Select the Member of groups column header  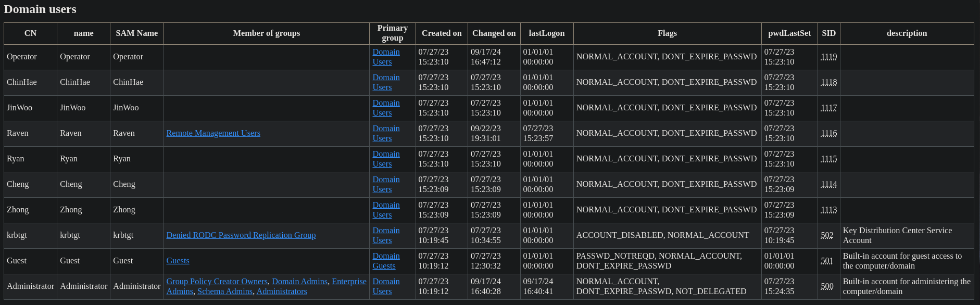pyautogui.click(x=267, y=33)
